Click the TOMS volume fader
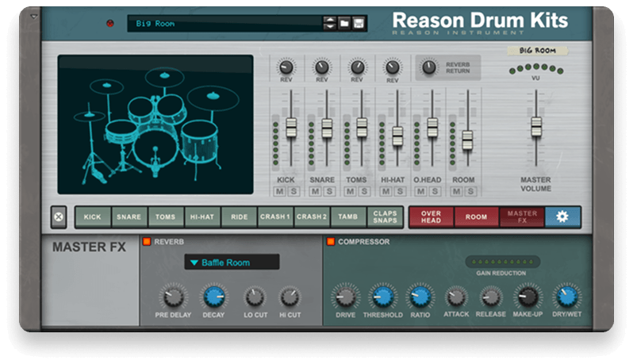Viewport: 633px width, 364px height. [x=363, y=128]
